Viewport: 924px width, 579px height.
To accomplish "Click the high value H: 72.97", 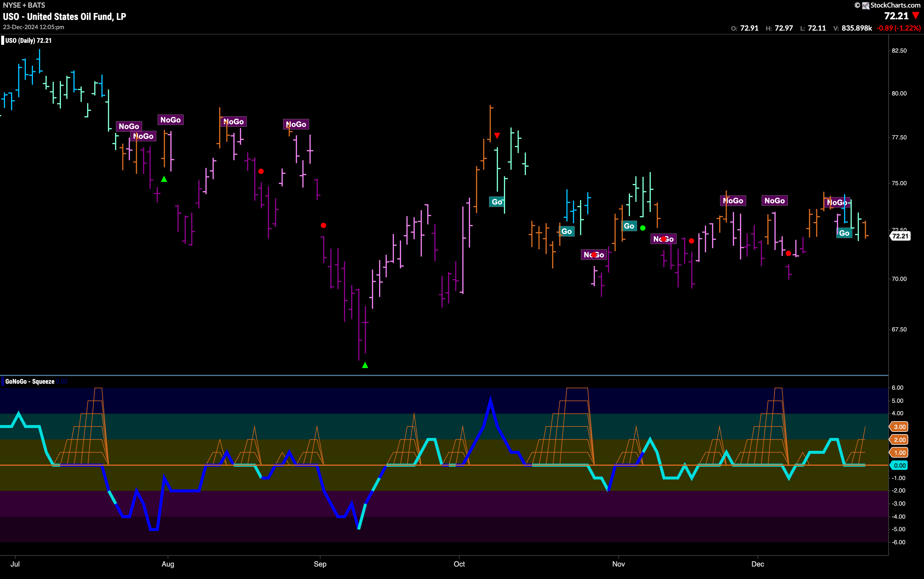I will (x=779, y=28).
